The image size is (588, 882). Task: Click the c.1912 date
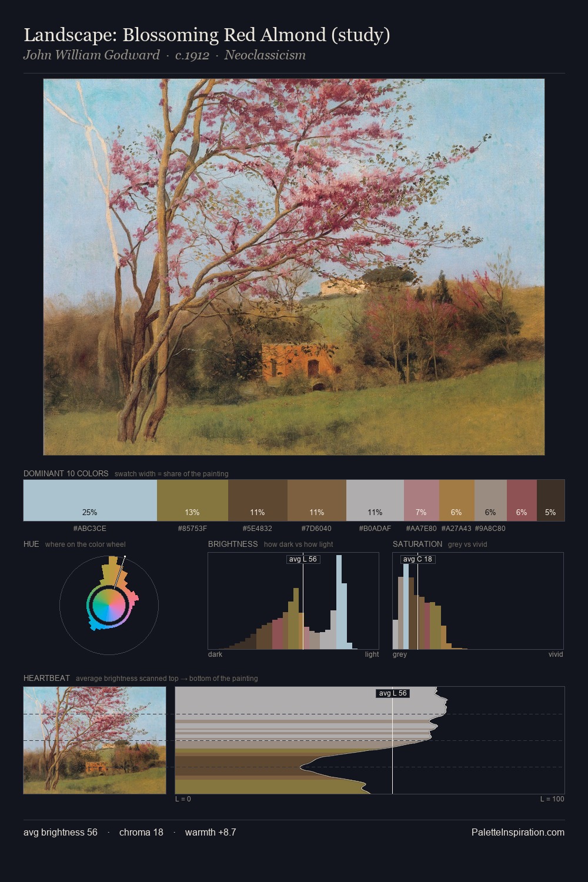pos(192,55)
